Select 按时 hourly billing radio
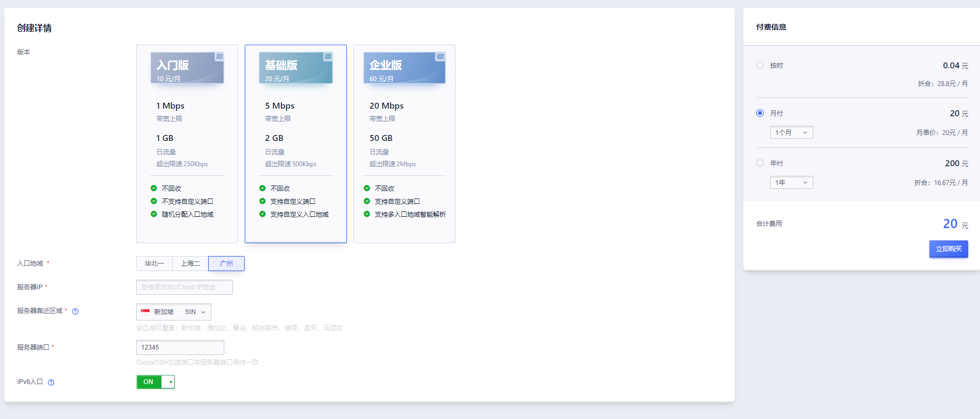Viewport: 980px width, 419px height. [760, 65]
